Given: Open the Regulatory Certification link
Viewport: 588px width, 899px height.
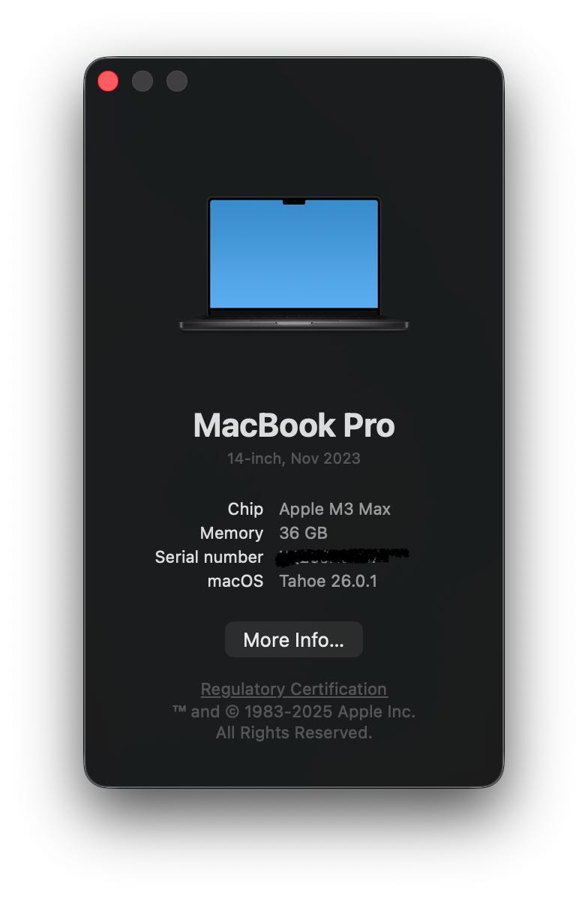Looking at the screenshot, I should (x=293, y=689).
